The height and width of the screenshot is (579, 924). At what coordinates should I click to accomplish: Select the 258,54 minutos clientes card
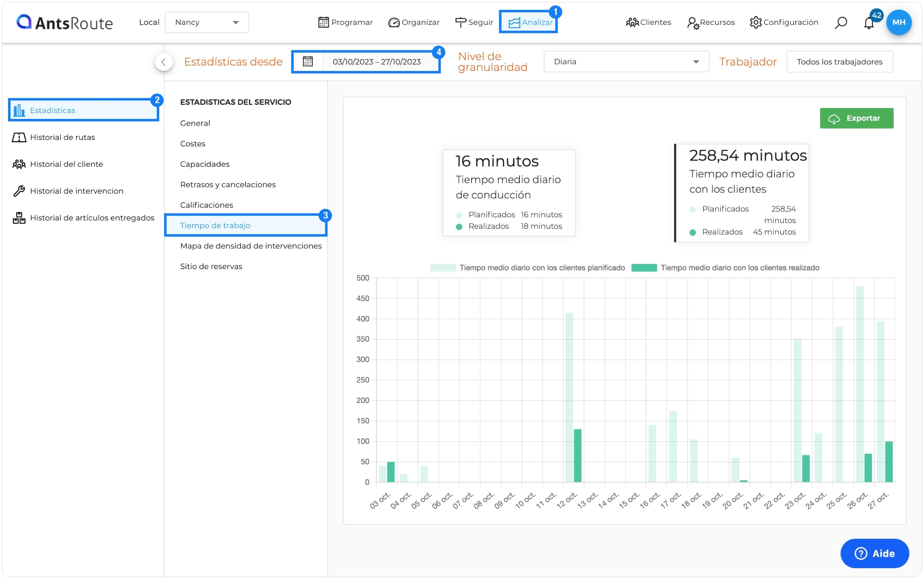pyautogui.click(x=742, y=193)
